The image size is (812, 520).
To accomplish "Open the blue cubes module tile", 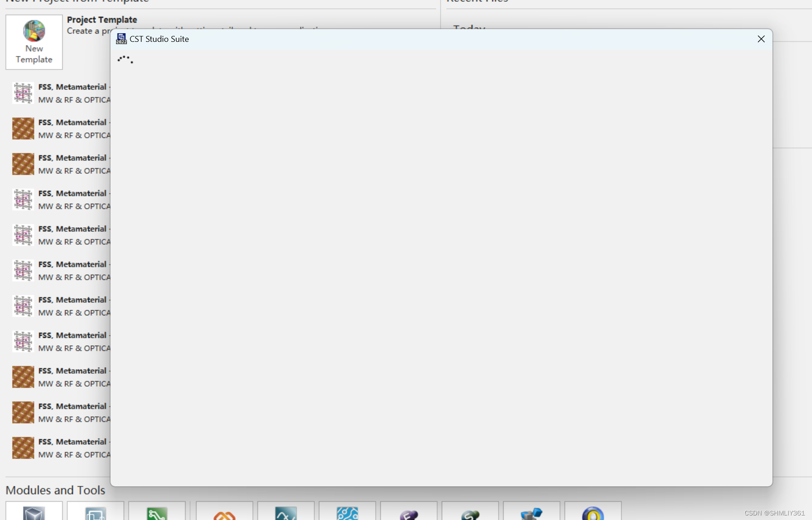I will pyautogui.click(x=531, y=511).
